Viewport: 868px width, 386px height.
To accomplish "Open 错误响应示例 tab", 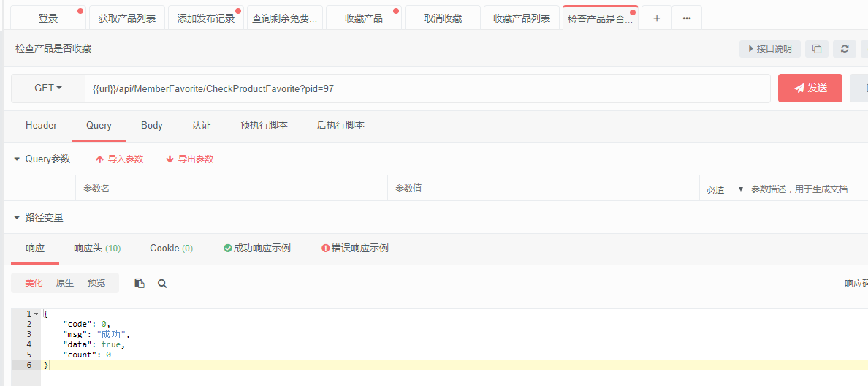I will click(x=355, y=249).
